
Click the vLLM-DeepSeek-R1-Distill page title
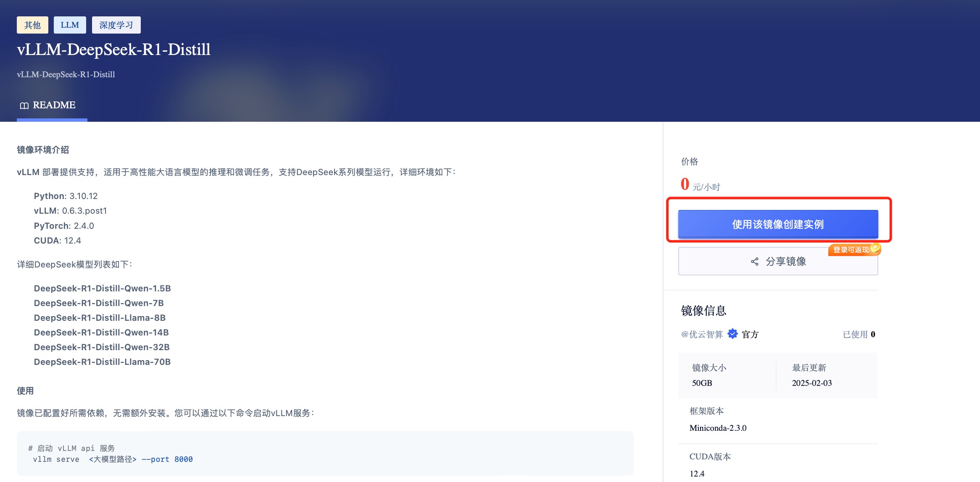pos(113,50)
